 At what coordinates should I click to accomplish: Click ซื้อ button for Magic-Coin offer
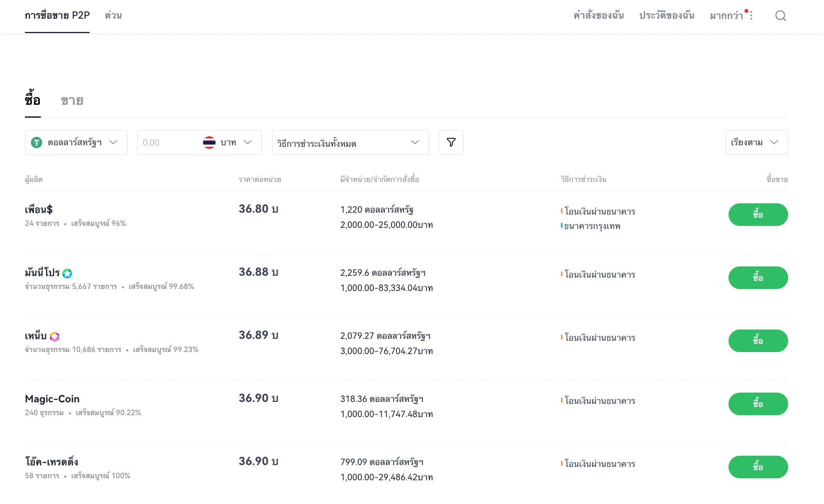(758, 404)
